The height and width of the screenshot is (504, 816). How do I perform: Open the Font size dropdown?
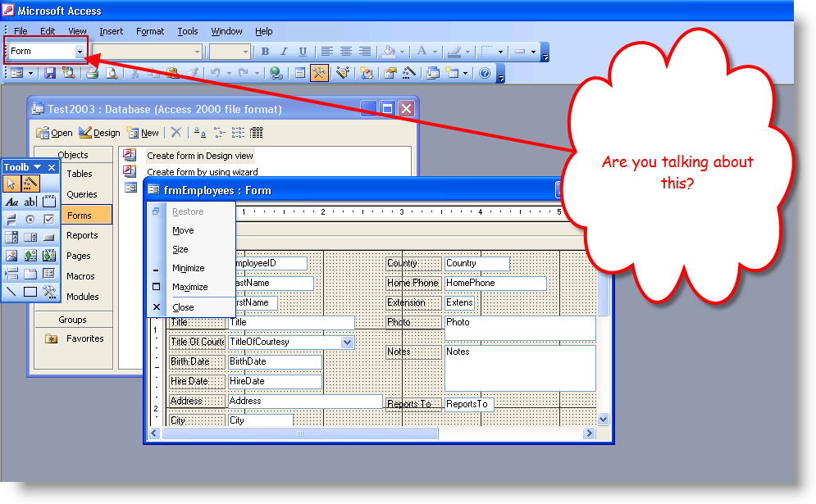245,52
